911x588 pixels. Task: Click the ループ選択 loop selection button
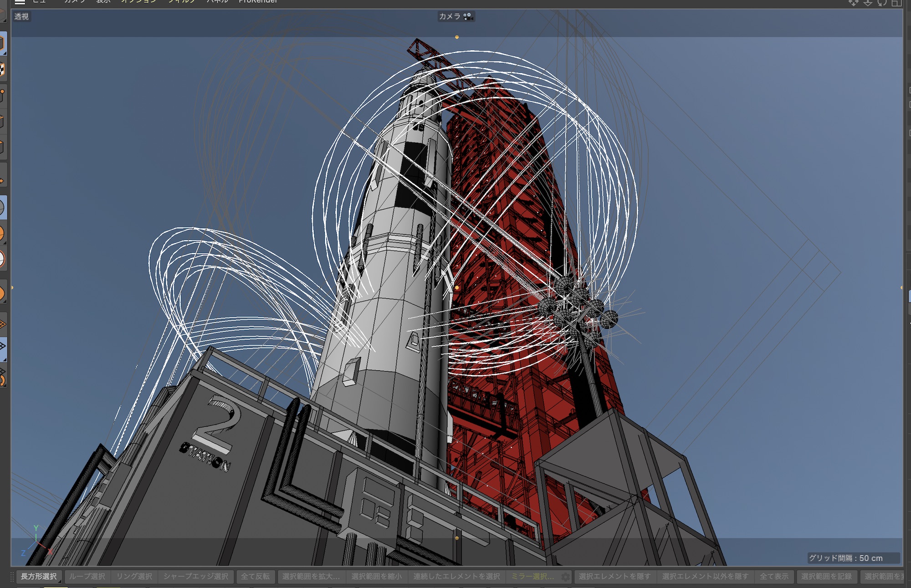(87, 577)
